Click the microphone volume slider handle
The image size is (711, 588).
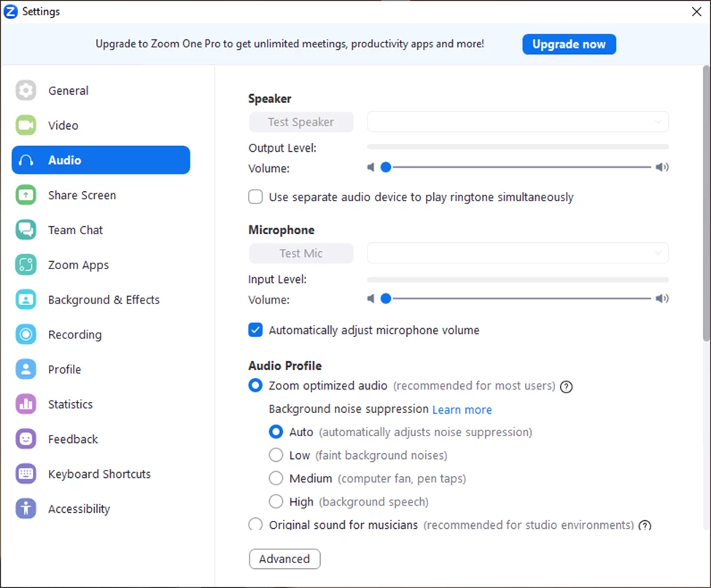(386, 298)
